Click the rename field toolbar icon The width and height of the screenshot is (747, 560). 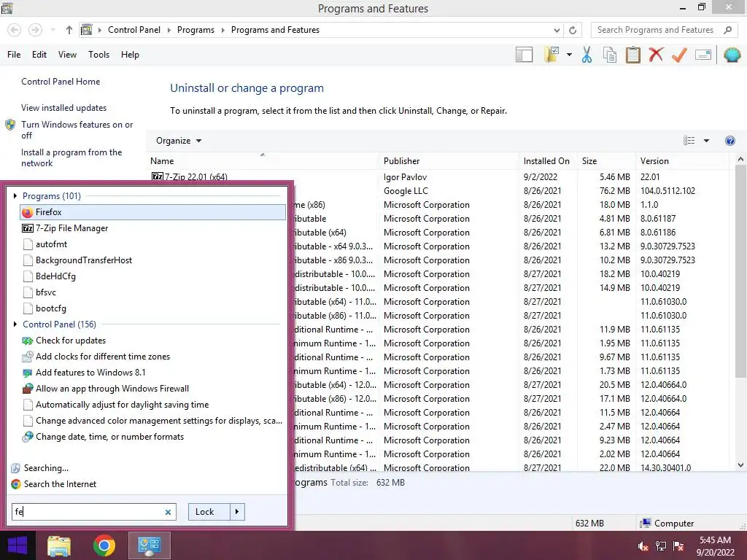pos(703,55)
